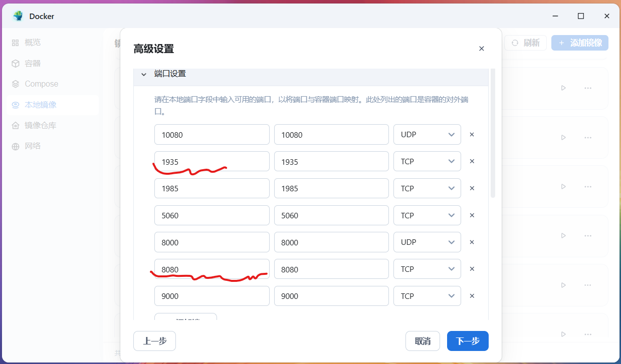This screenshot has width=621, height=364.
Task: Remove the 1935 port mapping row
Action: click(472, 161)
